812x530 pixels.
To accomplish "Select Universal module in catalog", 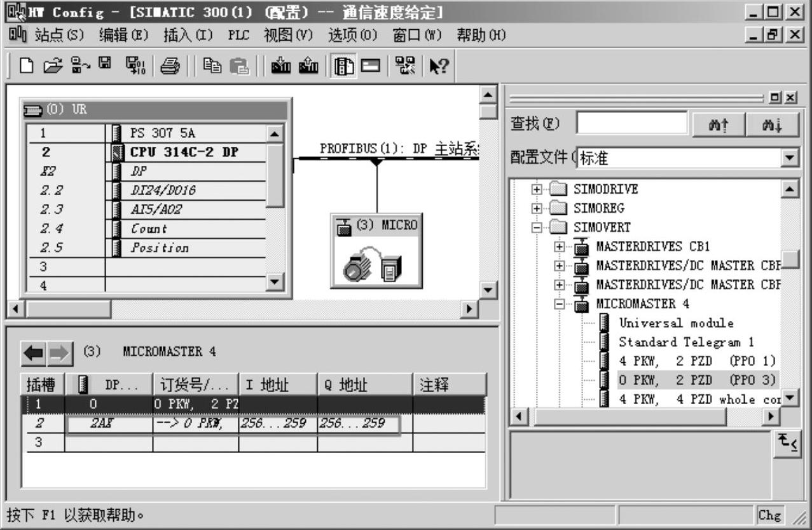I will (x=676, y=323).
